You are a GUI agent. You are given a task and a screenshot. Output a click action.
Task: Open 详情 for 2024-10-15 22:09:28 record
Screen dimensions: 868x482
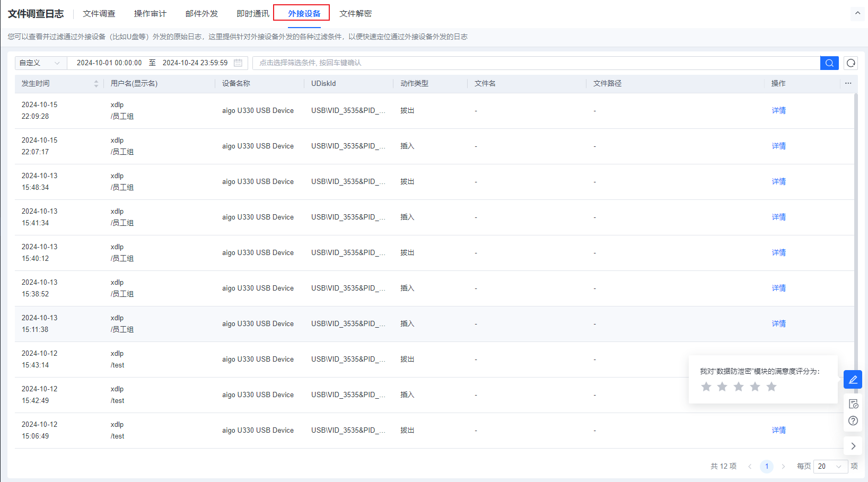778,111
